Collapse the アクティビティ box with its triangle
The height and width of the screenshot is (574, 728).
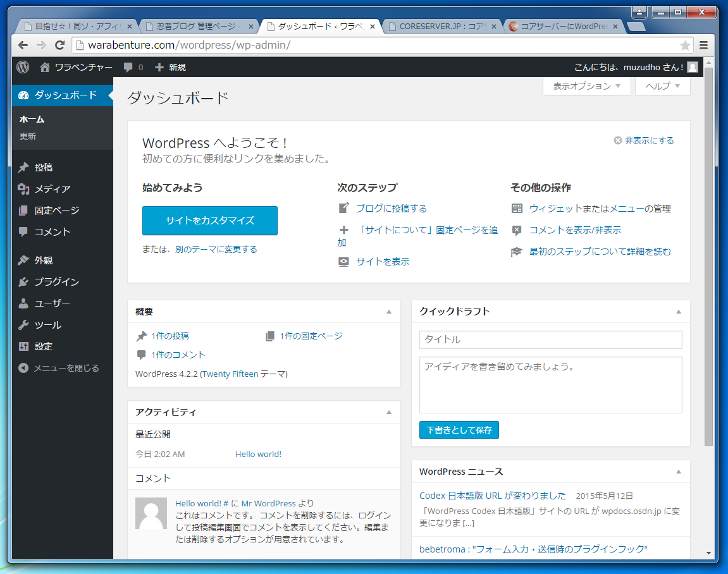389,412
